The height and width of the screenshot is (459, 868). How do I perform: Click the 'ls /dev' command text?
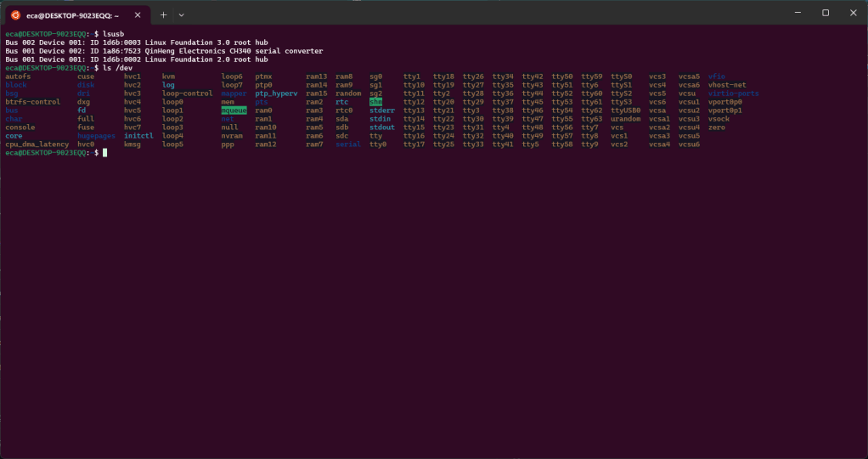117,68
